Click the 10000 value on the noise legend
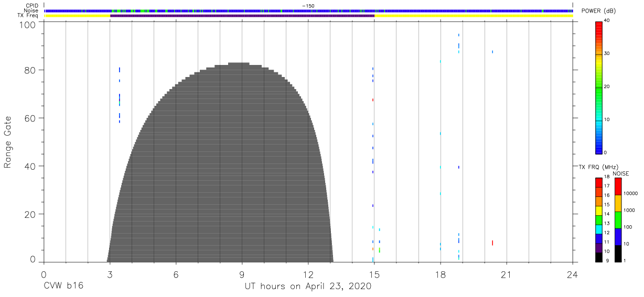This screenshot has height=297, width=644. click(631, 193)
